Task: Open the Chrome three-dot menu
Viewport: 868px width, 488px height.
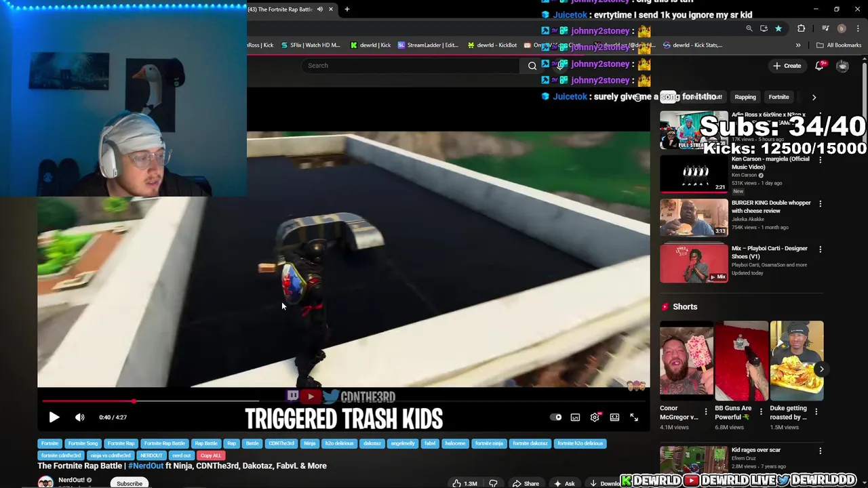Action: pyautogui.click(x=859, y=28)
